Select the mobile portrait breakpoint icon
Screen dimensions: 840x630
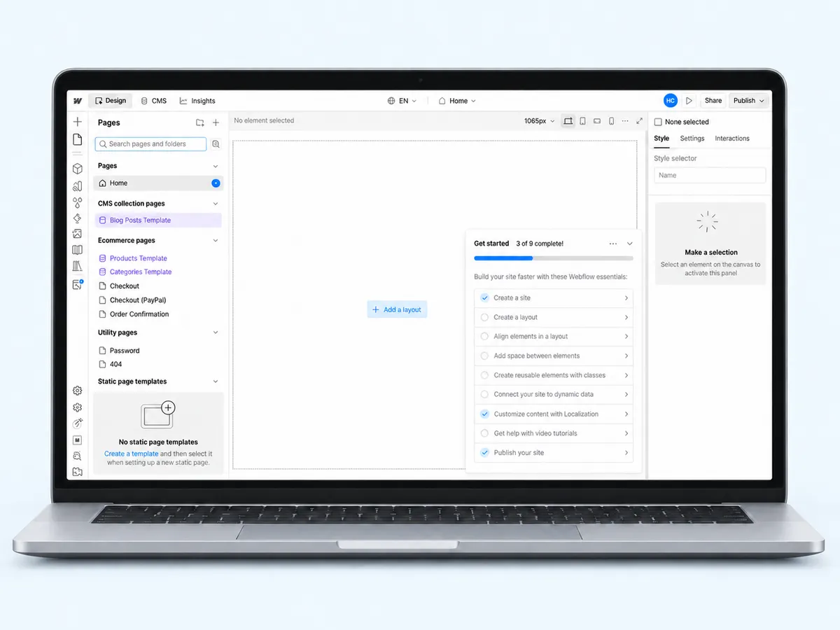tap(611, 121)
